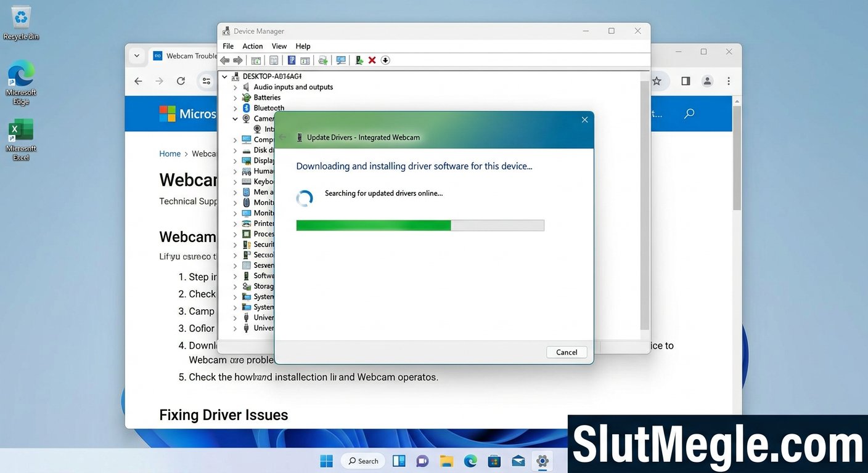Open the Action menu in Device Manager
The height and width of the screenshot is (473, 868).
(253, 46)
